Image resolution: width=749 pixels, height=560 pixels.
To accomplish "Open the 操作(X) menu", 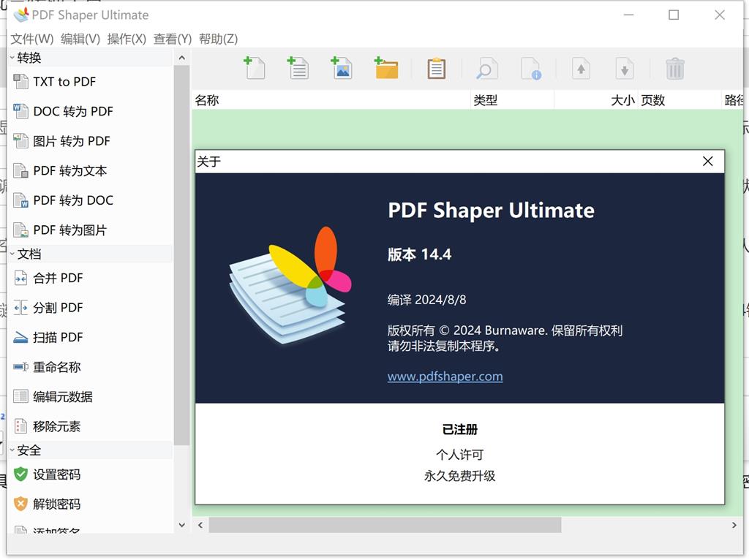I will [x=127, y=39].
